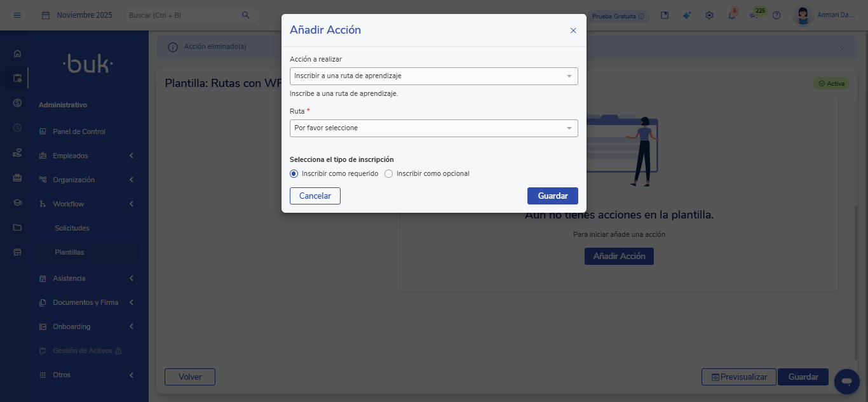Click the hamburger menu icon
The width and height of the screenshot is (868, 402).
coord(17,15)
